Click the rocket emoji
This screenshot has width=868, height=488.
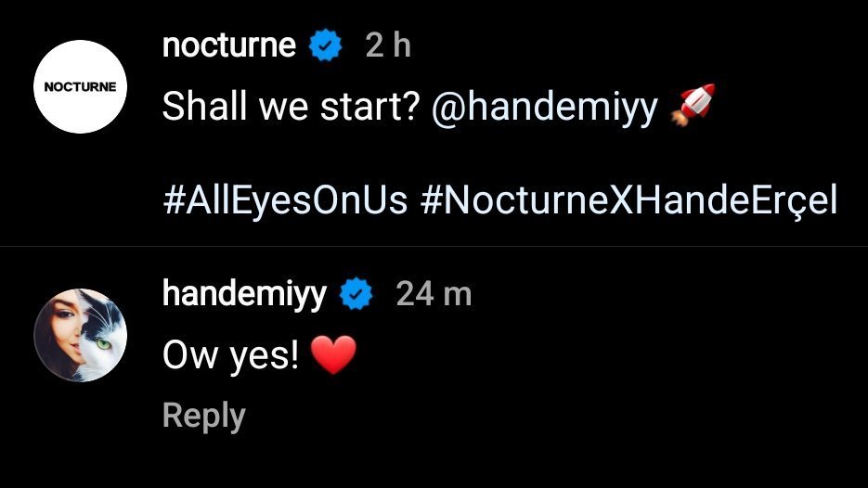tap(692, 108)
